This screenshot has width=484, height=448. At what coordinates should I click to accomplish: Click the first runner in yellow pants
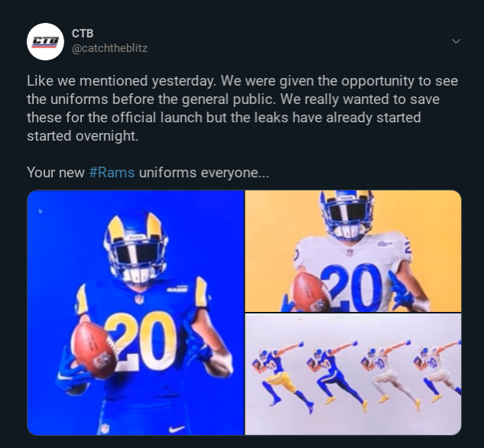tap(278, 376)
